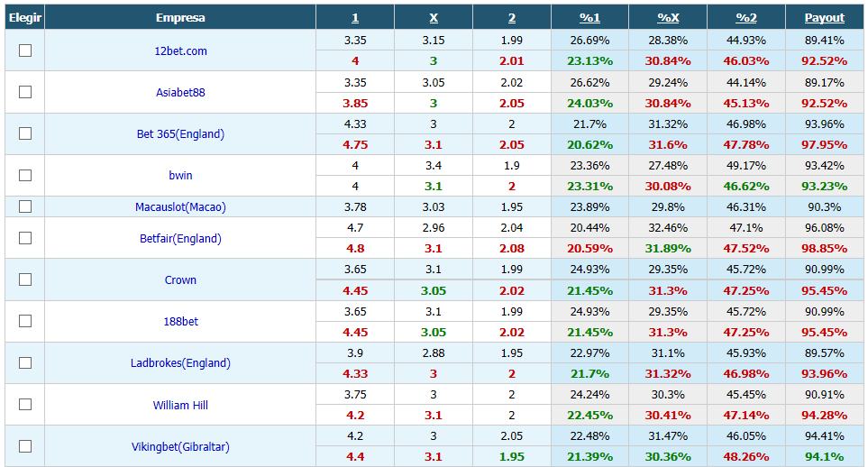Sort by the 1 column header
868x467 pixels.
coord(355,18)
